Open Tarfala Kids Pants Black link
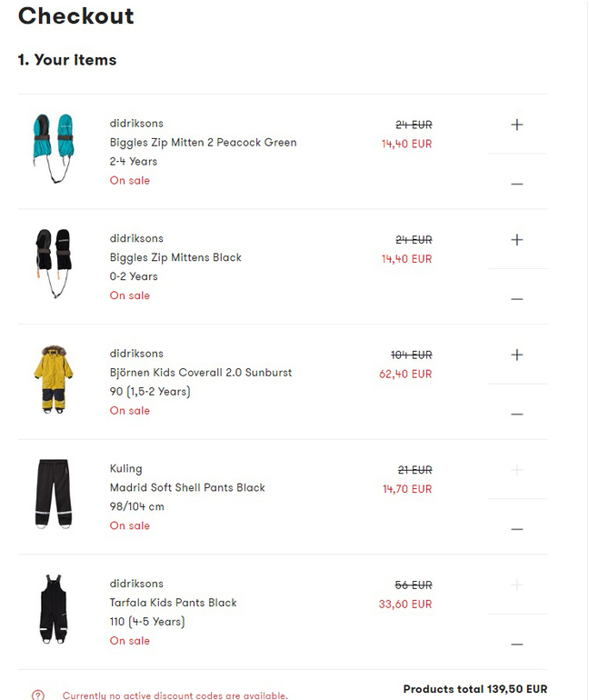Image resolution: width=589 pixels, height=700 pixels. tap(173, 603)
